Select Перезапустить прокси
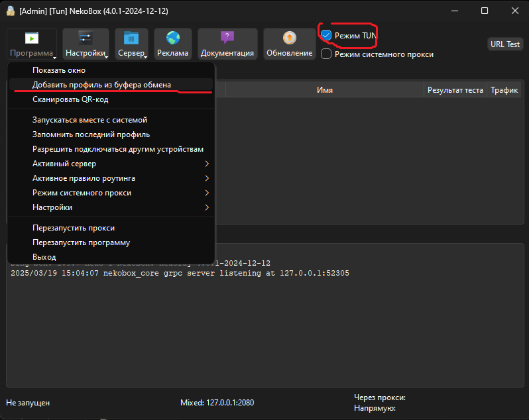The width and height of the screenshot is (529, 420). click(x=111, y=228)
